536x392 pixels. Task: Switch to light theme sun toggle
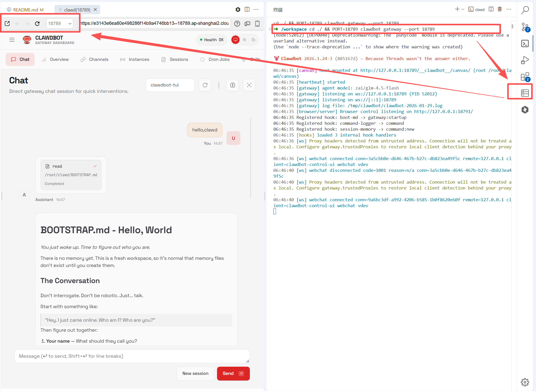click(x=244, y=40)
